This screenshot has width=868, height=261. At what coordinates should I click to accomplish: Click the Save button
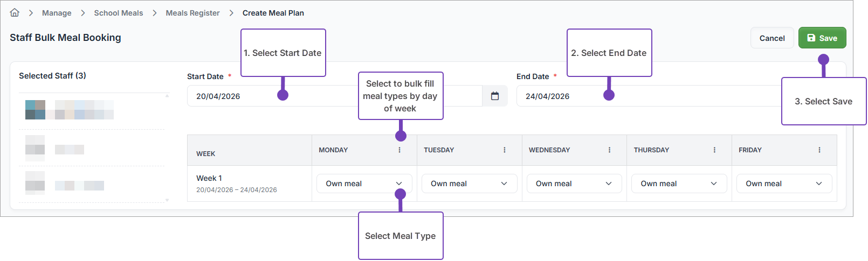pyautogui.click(x=822, y=38)
